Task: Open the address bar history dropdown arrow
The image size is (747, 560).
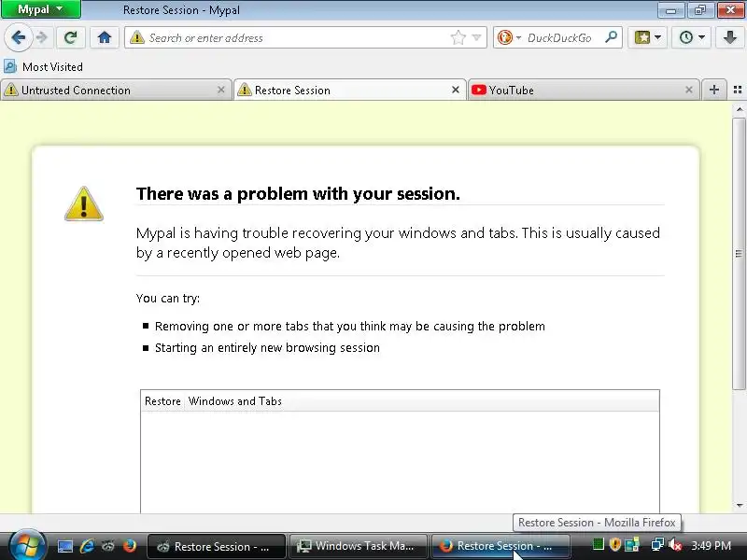Action: (476, 37)
